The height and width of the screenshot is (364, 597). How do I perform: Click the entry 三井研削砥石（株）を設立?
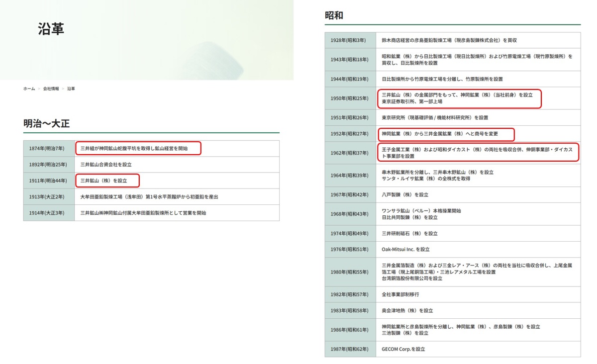[409, 234]
